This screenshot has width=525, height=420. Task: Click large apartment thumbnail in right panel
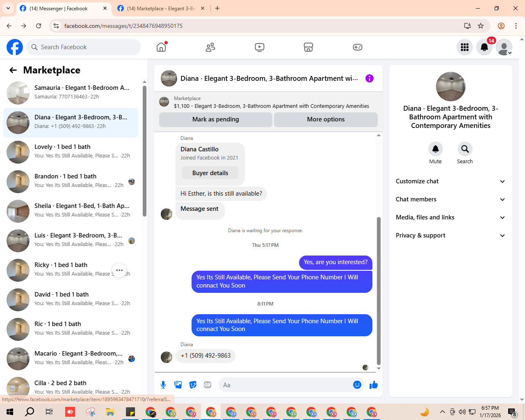coord(451,87)
